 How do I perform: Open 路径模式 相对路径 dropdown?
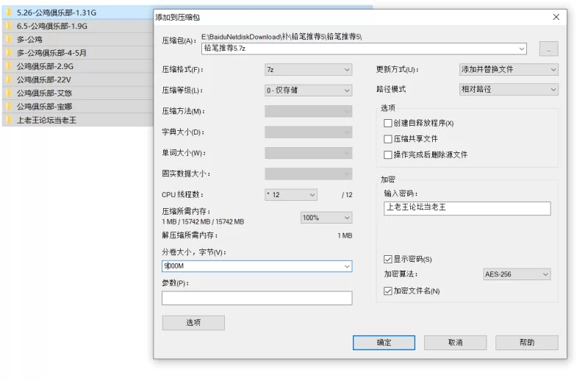[509, 89]
